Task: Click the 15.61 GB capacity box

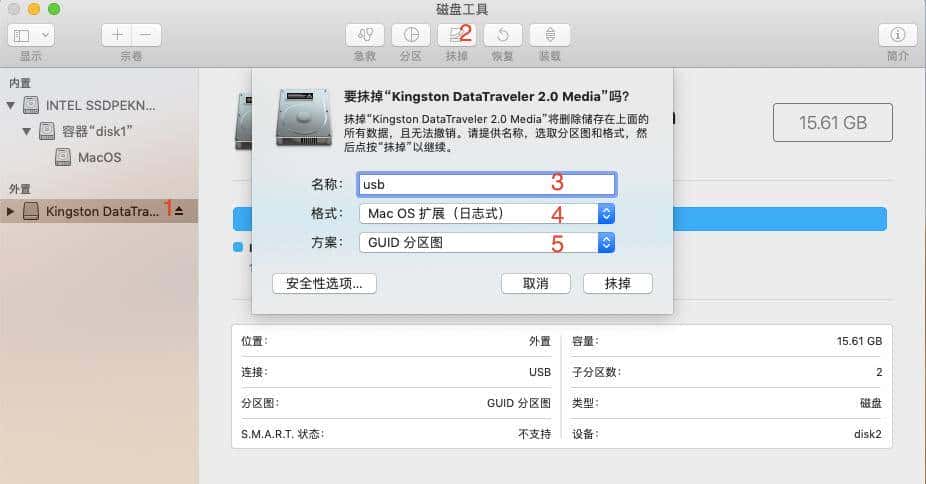Action: [833, 123]
